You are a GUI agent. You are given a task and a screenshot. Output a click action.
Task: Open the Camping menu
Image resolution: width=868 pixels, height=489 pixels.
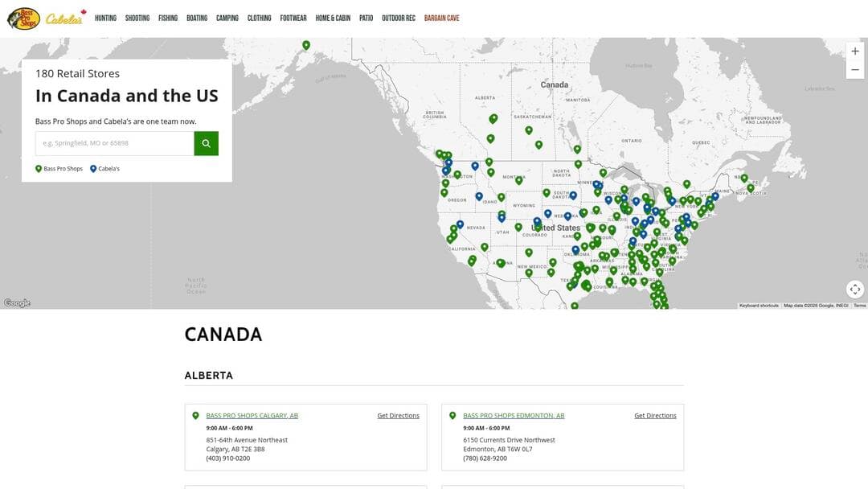point(227,17)
